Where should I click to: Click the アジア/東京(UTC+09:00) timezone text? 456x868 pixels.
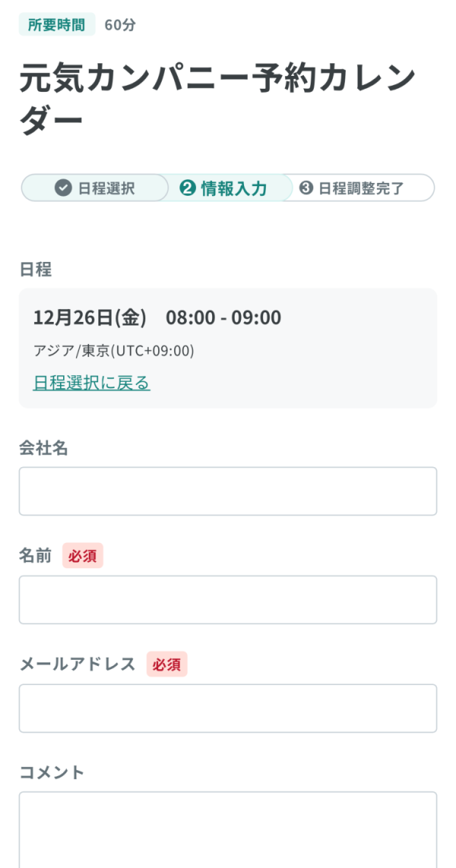click(x=114, y=351)
